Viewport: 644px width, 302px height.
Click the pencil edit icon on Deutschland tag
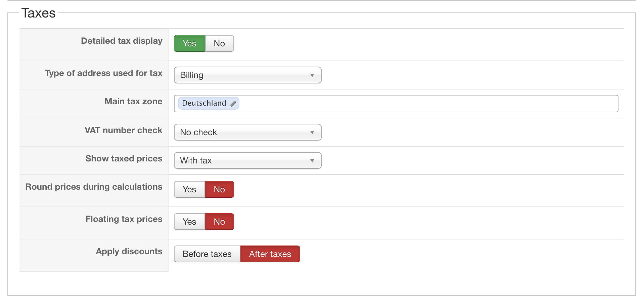[x=233, y=104]
